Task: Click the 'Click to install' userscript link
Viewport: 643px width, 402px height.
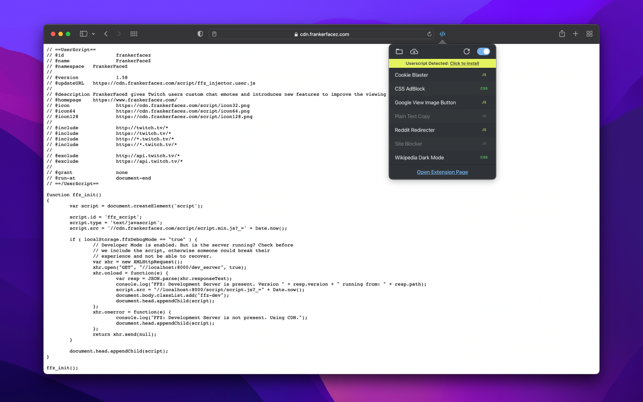Action: 464,64
